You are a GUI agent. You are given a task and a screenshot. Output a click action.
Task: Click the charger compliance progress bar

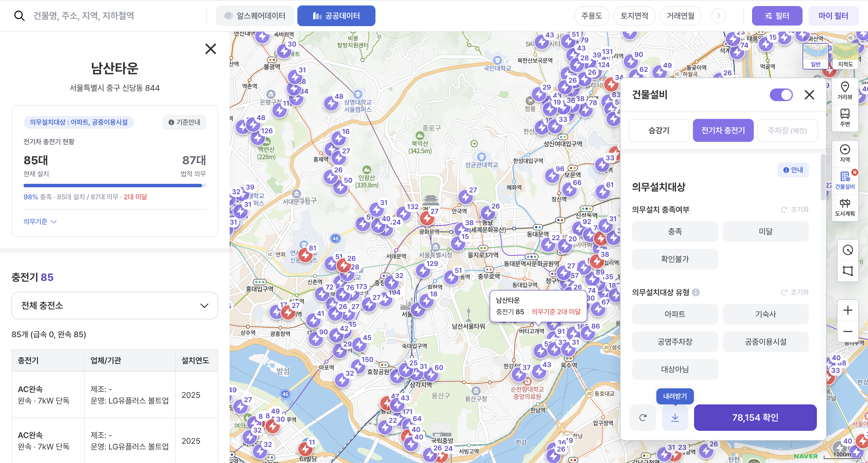click(x=115, y=186)
